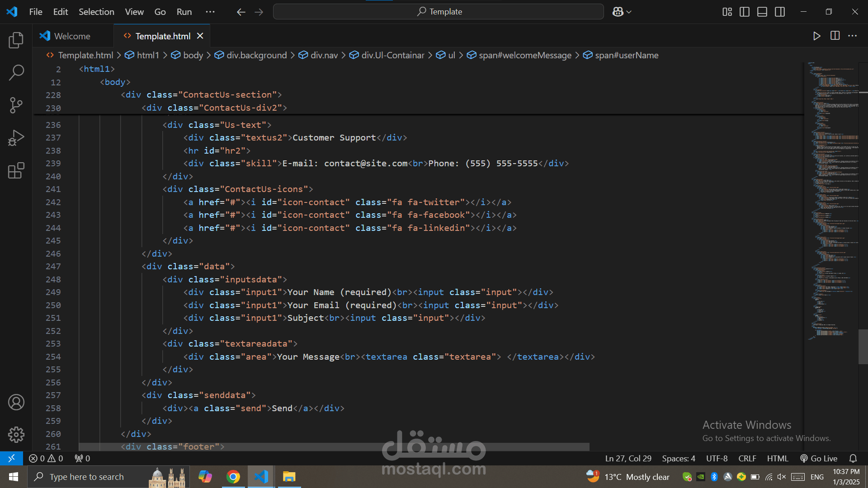Click the Template command center search box
Screen dimensions: 868x488
[439, 12]
